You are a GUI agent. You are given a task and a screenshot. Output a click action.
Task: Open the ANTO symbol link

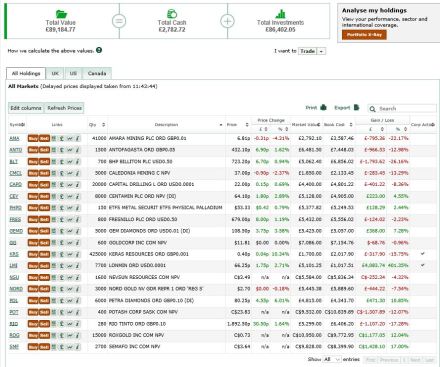click(x=16, y=150)
